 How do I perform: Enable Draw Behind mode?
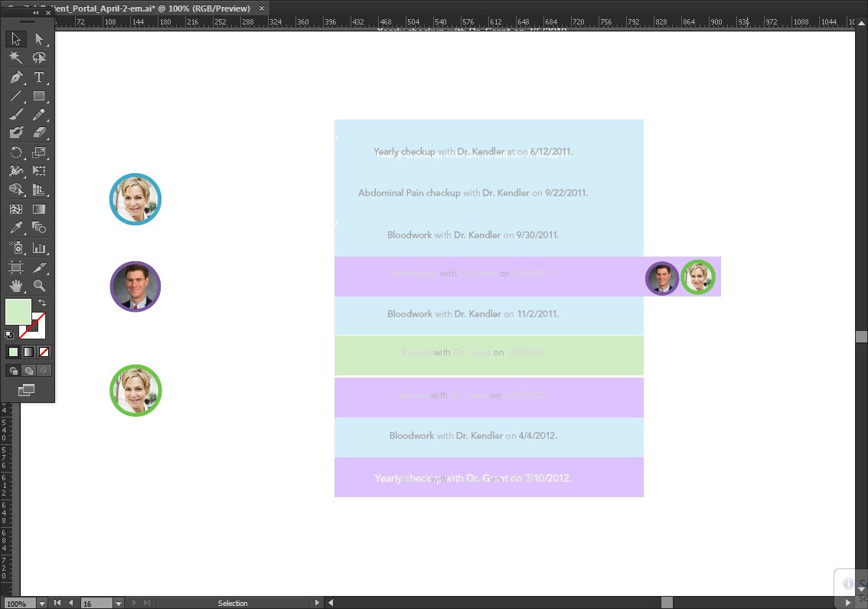tap(29, 371)
